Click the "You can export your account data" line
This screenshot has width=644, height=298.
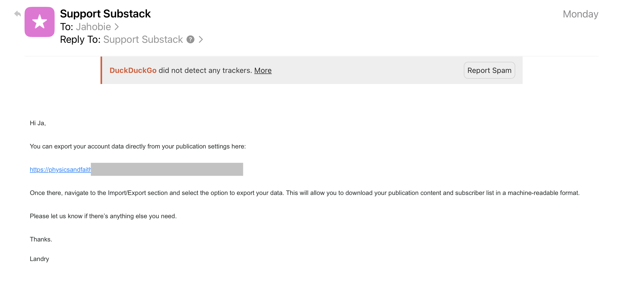138,146
